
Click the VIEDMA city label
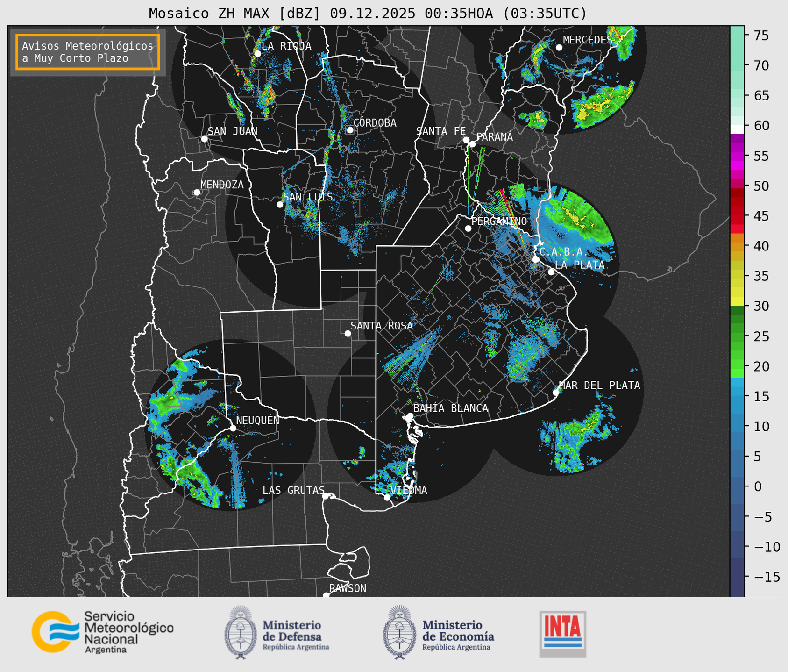coord(409,491)
